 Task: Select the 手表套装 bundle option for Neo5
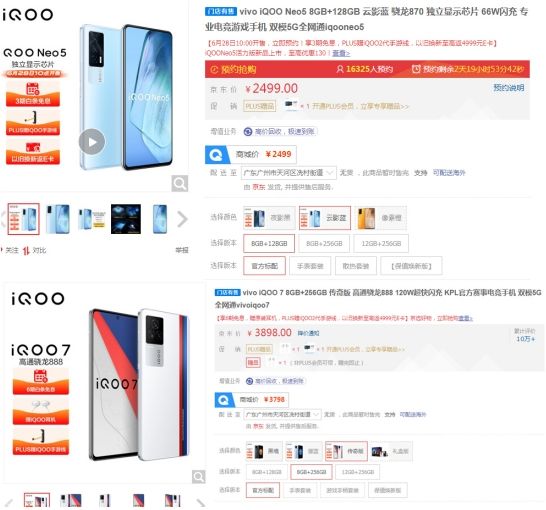(310, 266)
